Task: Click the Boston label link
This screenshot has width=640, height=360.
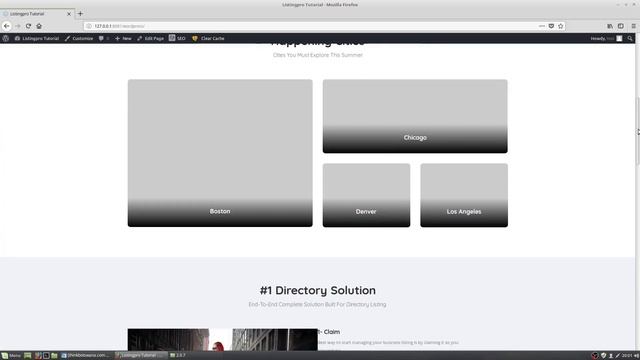Action: [x=220, y=211]
